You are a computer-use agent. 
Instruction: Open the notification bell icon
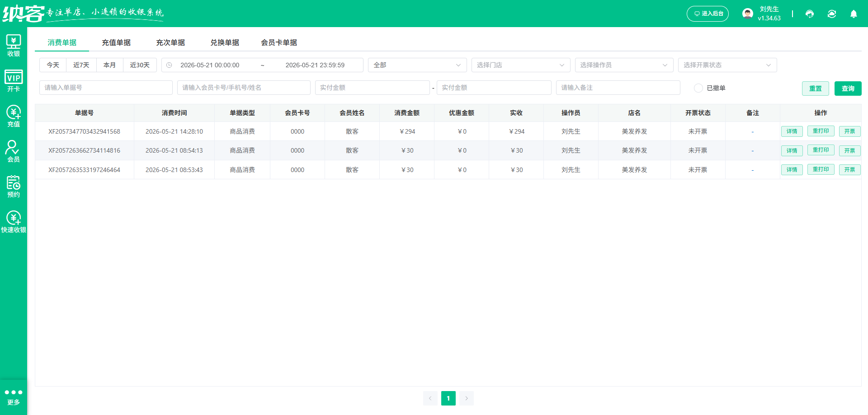[x=854, y=14]
